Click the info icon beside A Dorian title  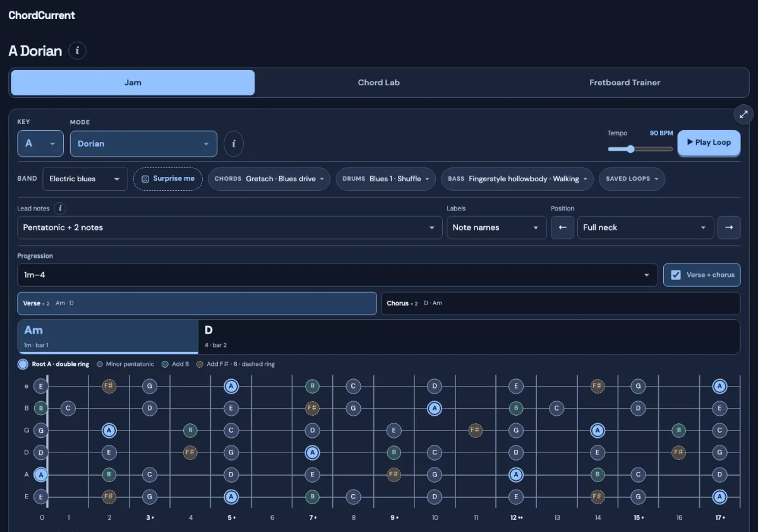click(x=77, y=51)
